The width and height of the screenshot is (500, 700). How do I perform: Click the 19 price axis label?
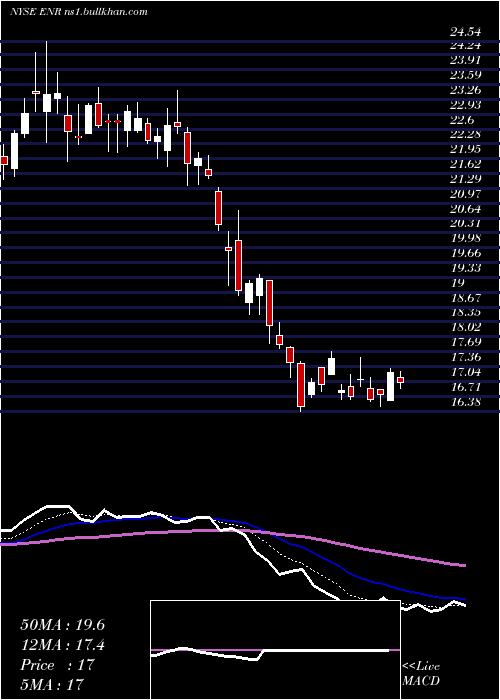(458, 283)
